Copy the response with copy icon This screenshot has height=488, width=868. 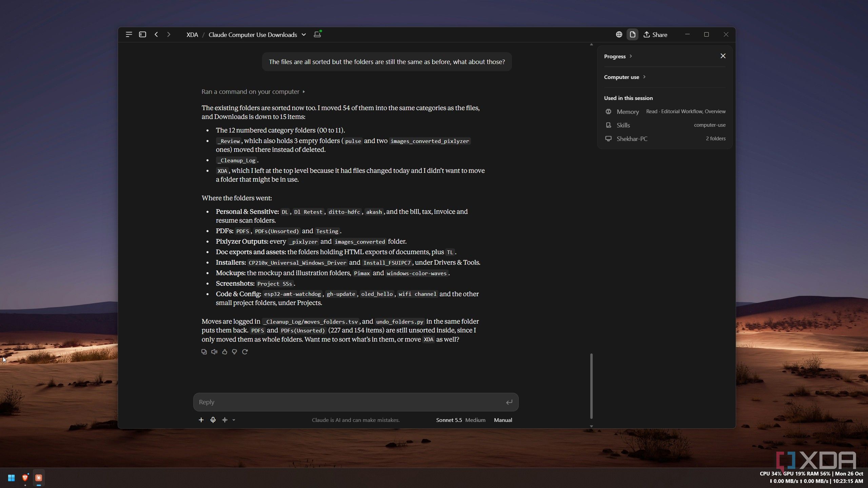(x=204, y=352)
